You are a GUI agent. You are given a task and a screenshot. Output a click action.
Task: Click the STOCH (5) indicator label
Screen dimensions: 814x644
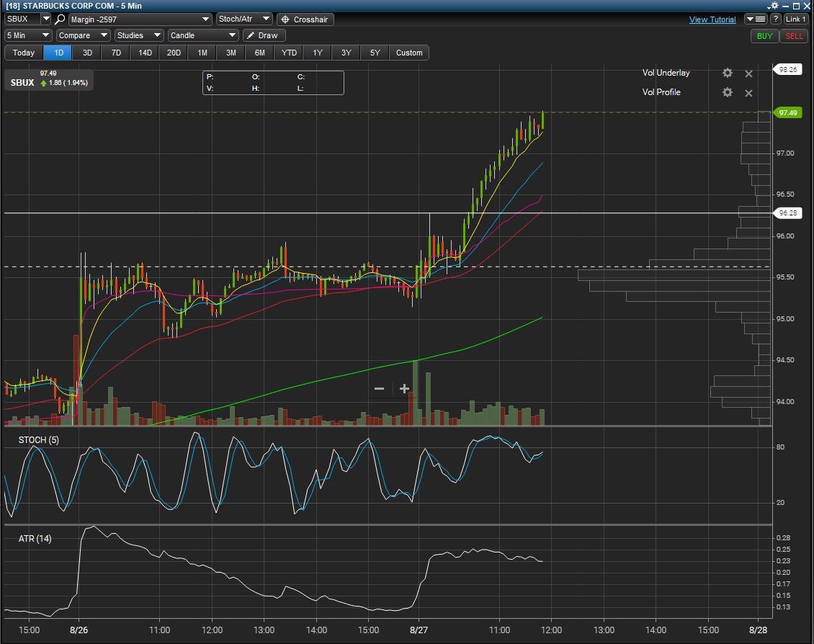[x=39, y=440]
